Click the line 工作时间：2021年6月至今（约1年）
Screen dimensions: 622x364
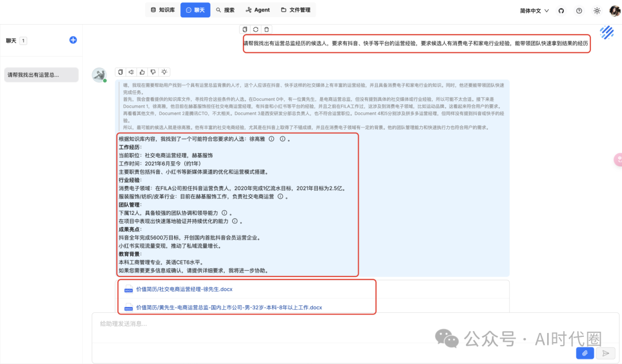160,164
